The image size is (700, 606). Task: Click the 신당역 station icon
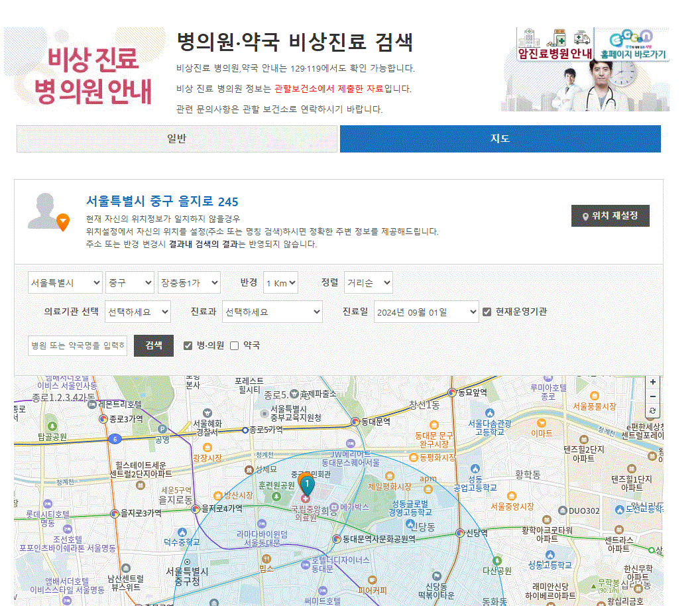pos(460,533)
